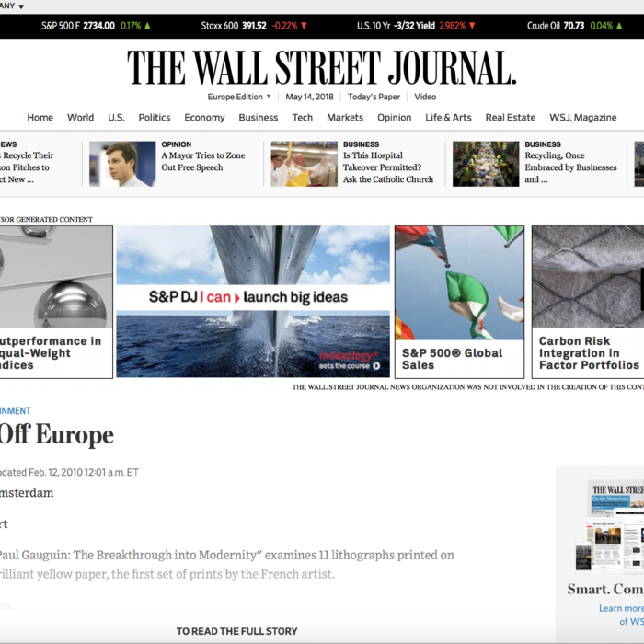This screenshot has height=644, width=644.
Task: Click Crude Oil green up arrow icon
Action: coord(619,26)
